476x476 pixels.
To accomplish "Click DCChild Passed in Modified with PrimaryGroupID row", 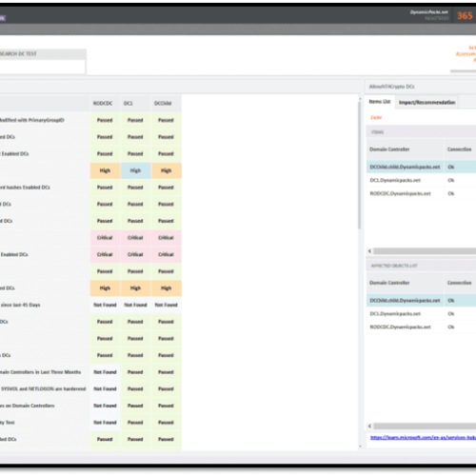I will click(166, 120).
